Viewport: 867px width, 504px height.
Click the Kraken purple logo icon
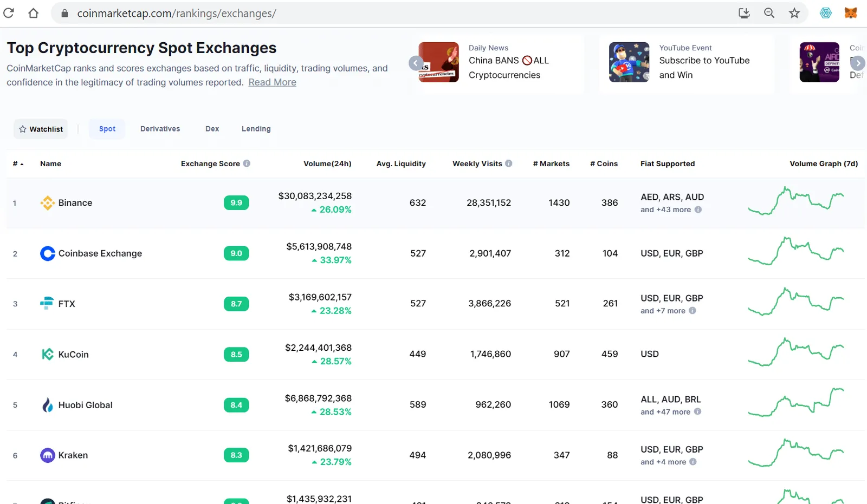[x=48, y=455]
